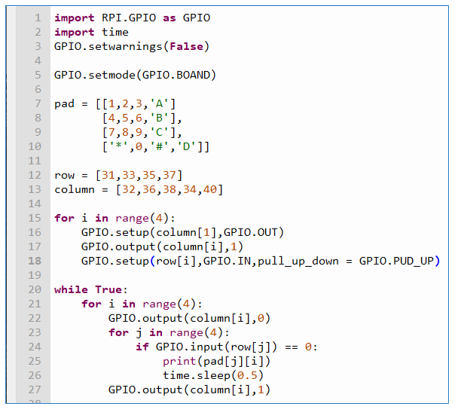457x409 pixels.
Task: Click 'GPIO.output(column[i],0)' line
Action: click(189, 318)
